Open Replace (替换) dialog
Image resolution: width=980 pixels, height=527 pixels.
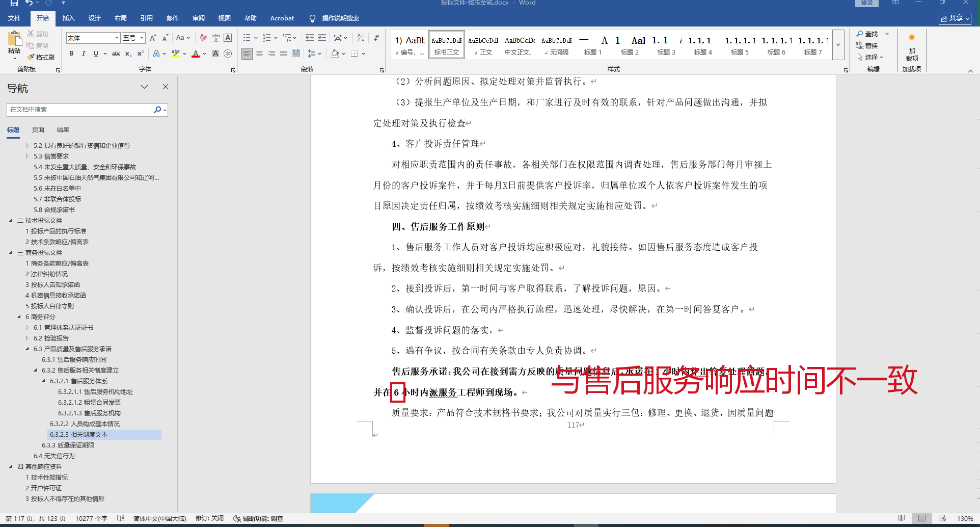click(x=867, y=45)
